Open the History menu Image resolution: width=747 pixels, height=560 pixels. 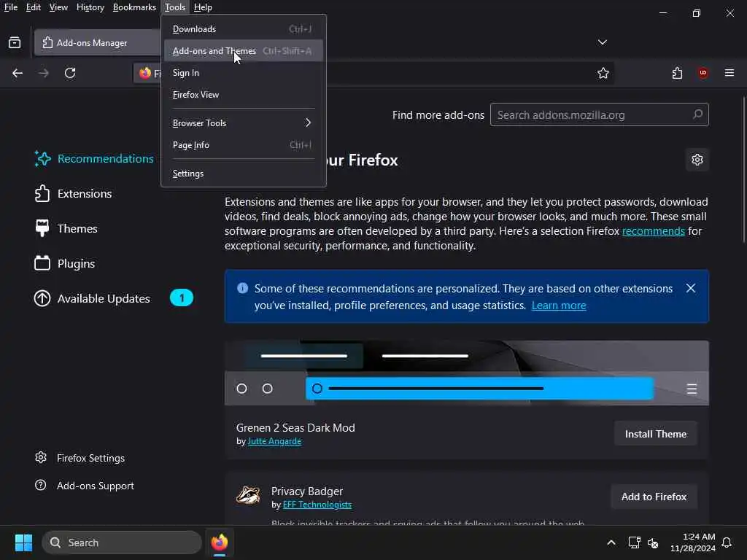pos(90,7)
